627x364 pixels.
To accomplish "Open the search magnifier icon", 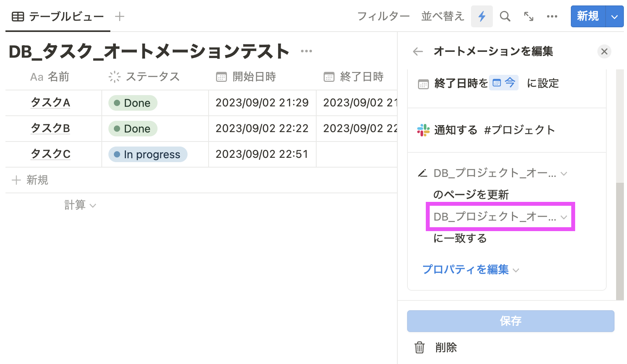I will (x=505, y=16).
